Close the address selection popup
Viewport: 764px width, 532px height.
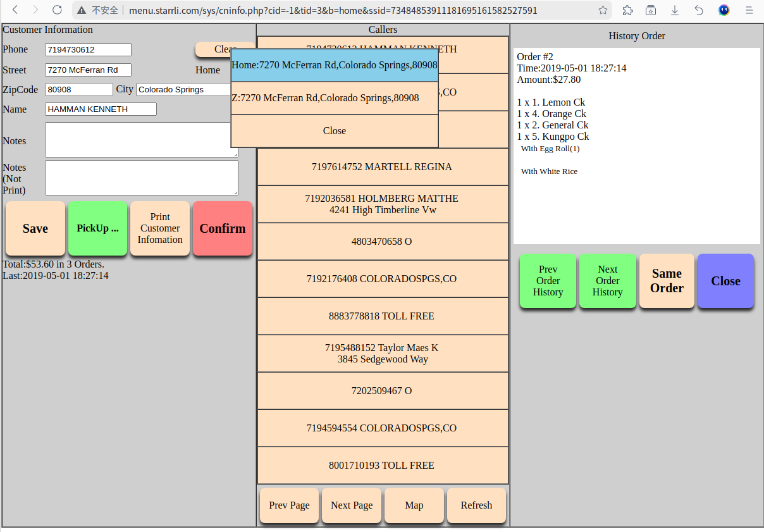click(334, 131)
